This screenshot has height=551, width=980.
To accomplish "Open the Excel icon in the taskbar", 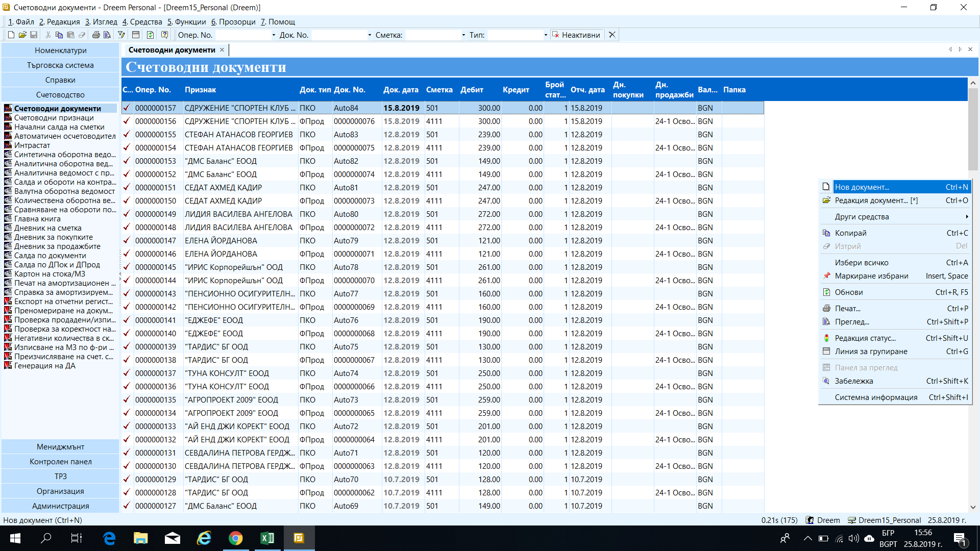I will (x=267, y=538).
